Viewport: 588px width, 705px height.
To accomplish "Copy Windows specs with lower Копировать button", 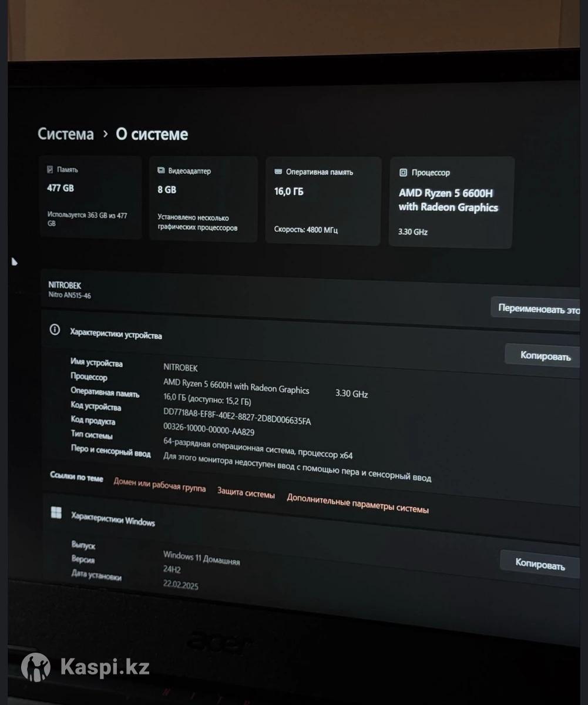I will point(540,565).
